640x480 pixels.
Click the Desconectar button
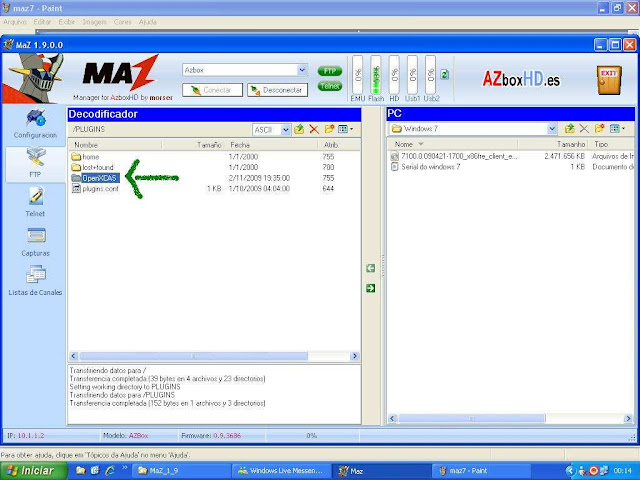(x=277, y=90)
